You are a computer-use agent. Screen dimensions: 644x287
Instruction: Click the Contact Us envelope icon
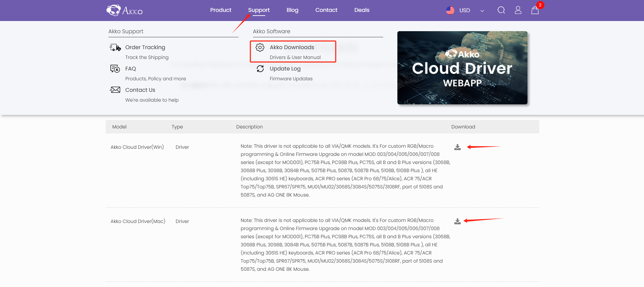pyautogui.click(x=115, y=90)
